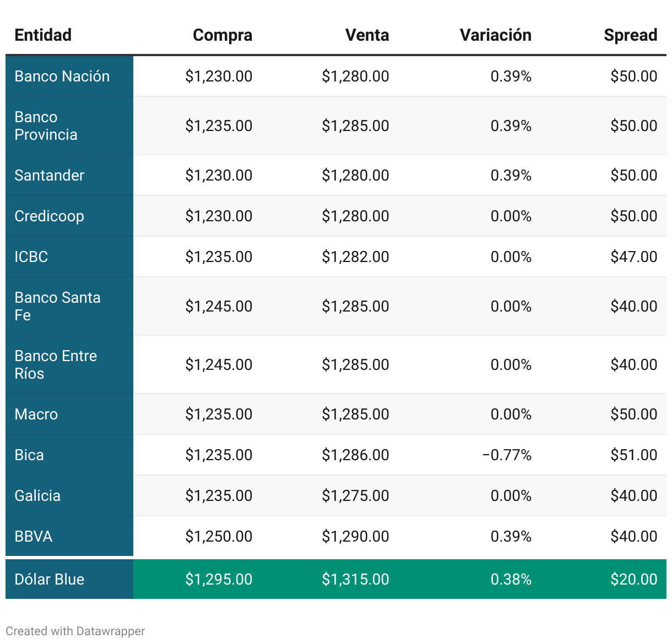
Task: Open the Created with Datawrapper link
Action: pyautogui.click(x=75, y=631)
